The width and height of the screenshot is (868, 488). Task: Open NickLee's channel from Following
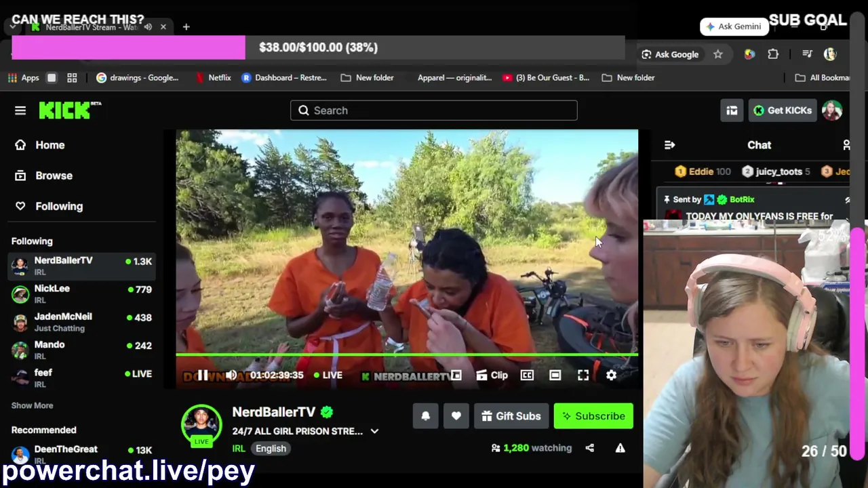(81, 293)
